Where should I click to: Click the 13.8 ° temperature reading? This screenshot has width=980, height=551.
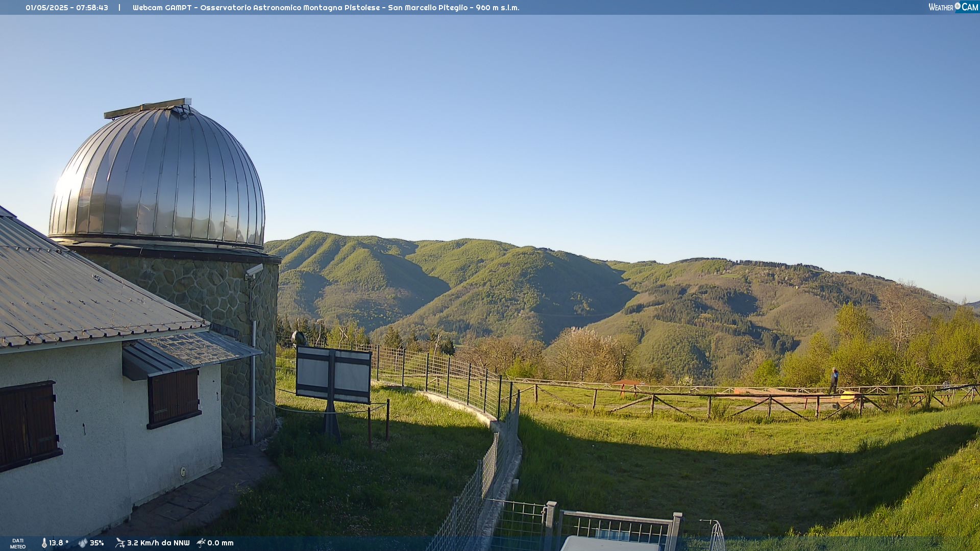tap(59, 543)
